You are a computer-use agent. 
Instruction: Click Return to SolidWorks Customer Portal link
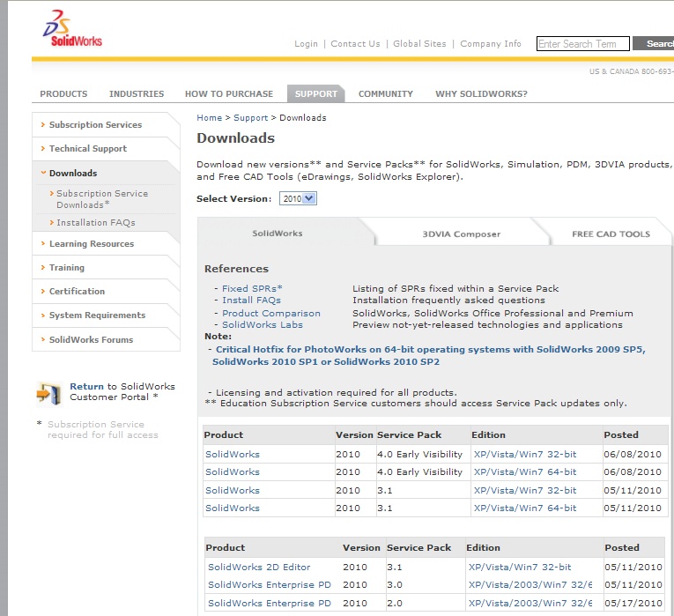pyautogui.click(x=122, y=391)
